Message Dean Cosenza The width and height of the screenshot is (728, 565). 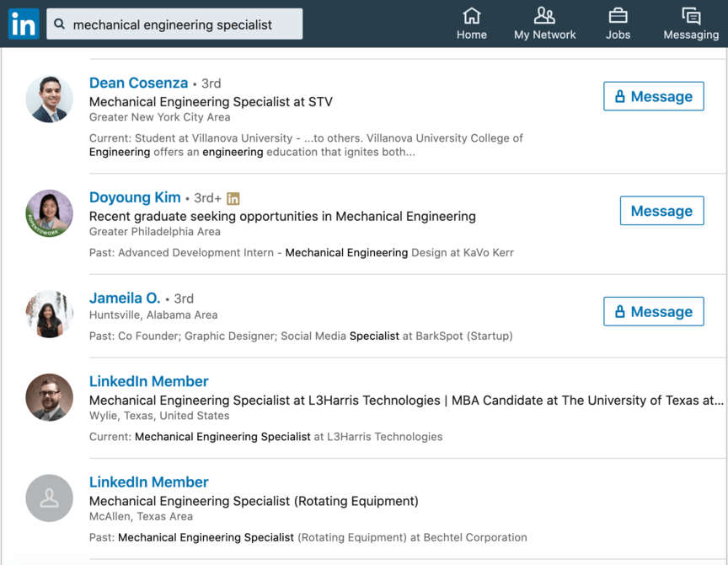pyautogui.click(x=654, y=96)
